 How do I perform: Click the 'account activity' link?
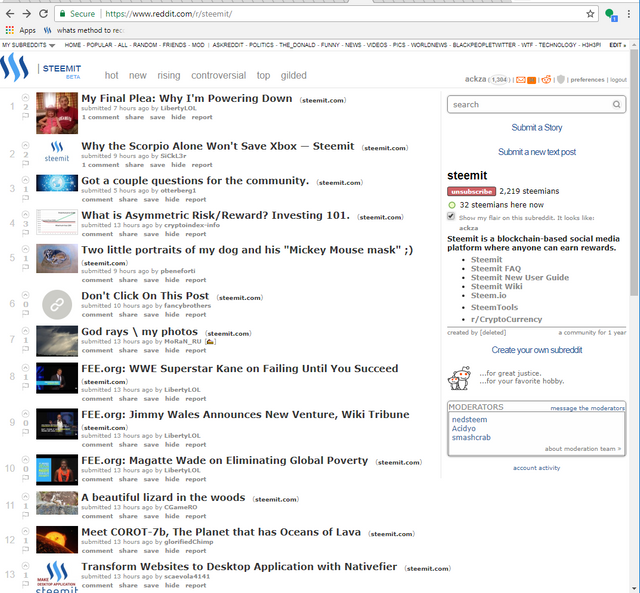click(x=536, y=468)
